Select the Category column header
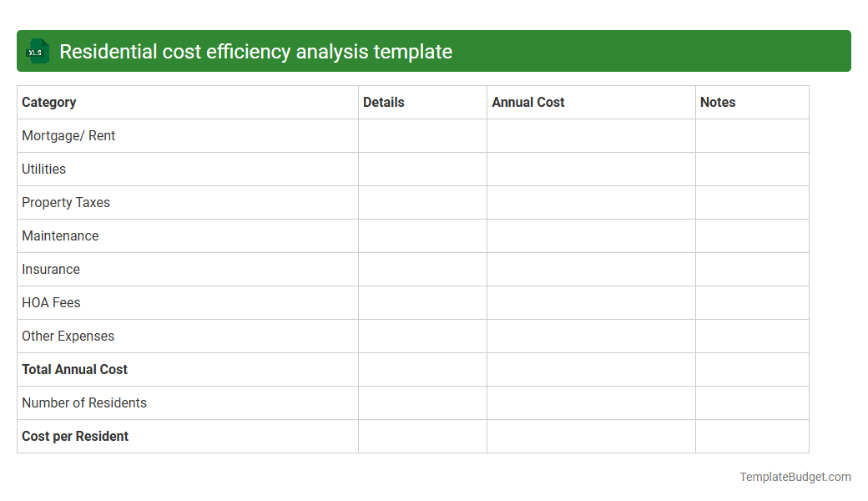Viewport: 868px width, 501px height. (x=48, y=102)
